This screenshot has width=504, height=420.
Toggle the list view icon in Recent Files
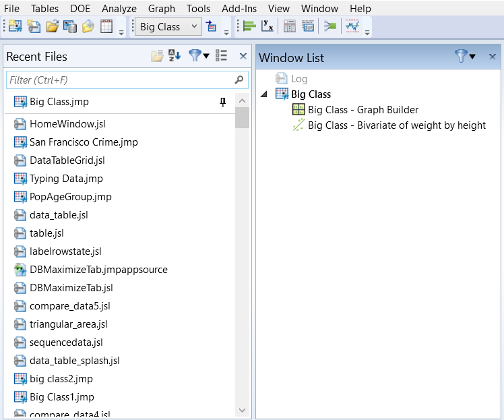[221, 57]
